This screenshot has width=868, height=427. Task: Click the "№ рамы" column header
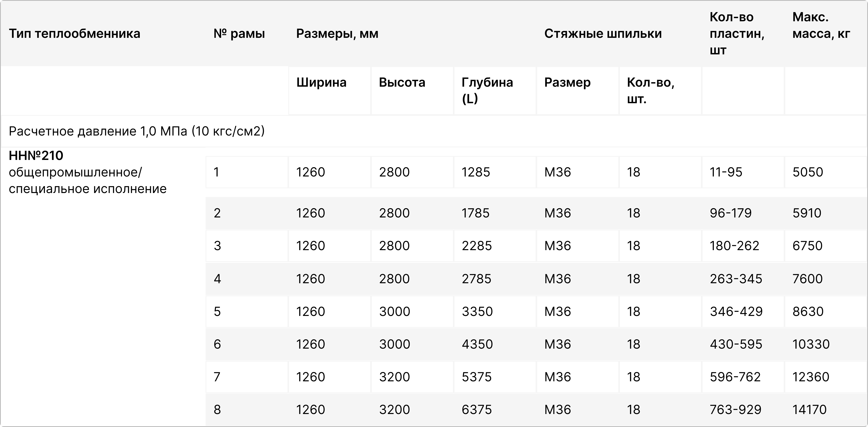(x=239, y=34)
